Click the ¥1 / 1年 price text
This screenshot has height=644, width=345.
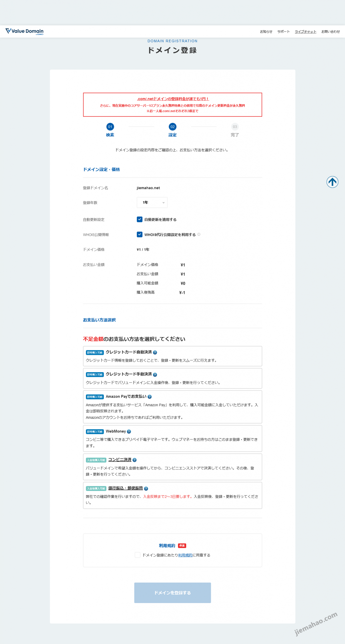pos(143,250)
